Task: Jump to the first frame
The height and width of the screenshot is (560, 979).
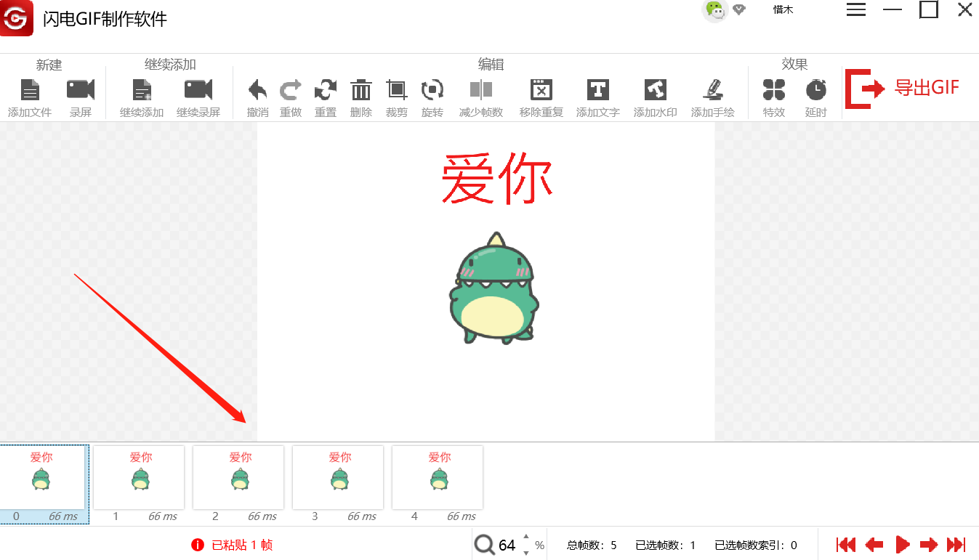Action: click(x=846, y=545)
